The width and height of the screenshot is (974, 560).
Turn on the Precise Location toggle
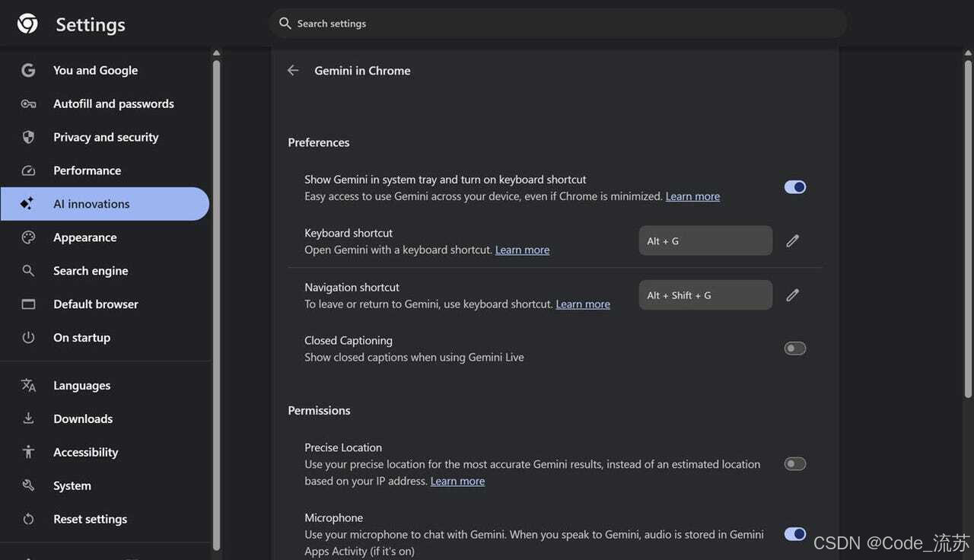795,464
